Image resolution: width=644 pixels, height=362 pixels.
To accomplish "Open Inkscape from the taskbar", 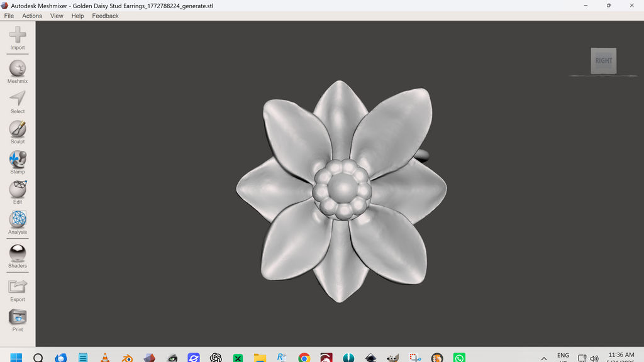I will [x=371, y=358].
